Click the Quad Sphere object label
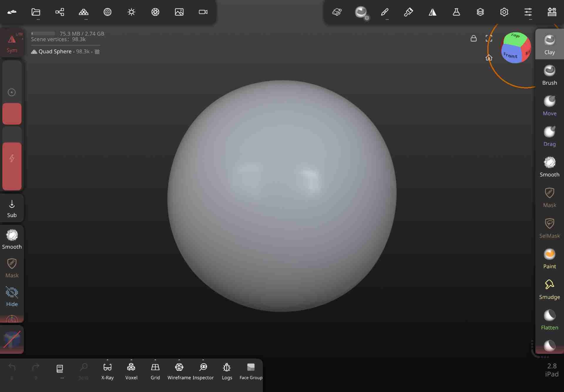The height and width of the screenshot is (392, 564). tap(55, 51)
